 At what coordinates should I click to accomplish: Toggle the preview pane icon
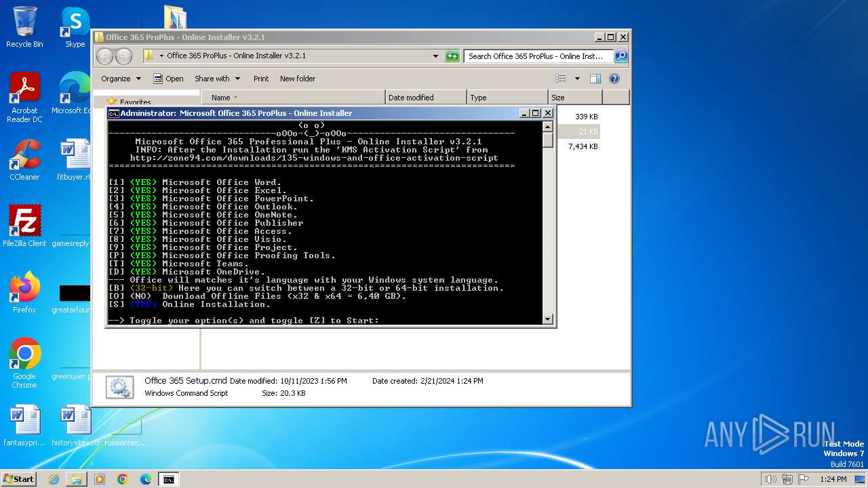[x=595, y=79]
